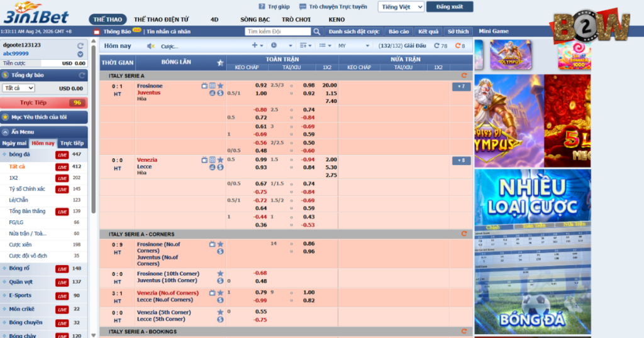Collapse sidebar with Ẩn Menu arrow
The height and width of the screenshot is (338, 644).
(x=5, y=132)
